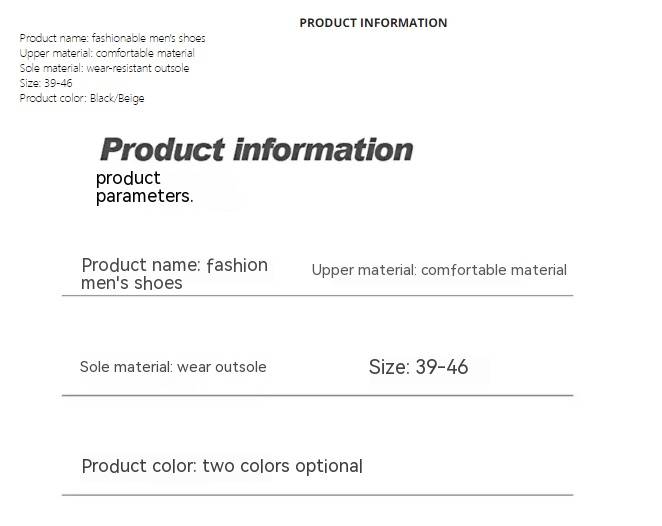Click 'Sole material: wear outsole' cell
662x526 pixels.
(173, 367)
